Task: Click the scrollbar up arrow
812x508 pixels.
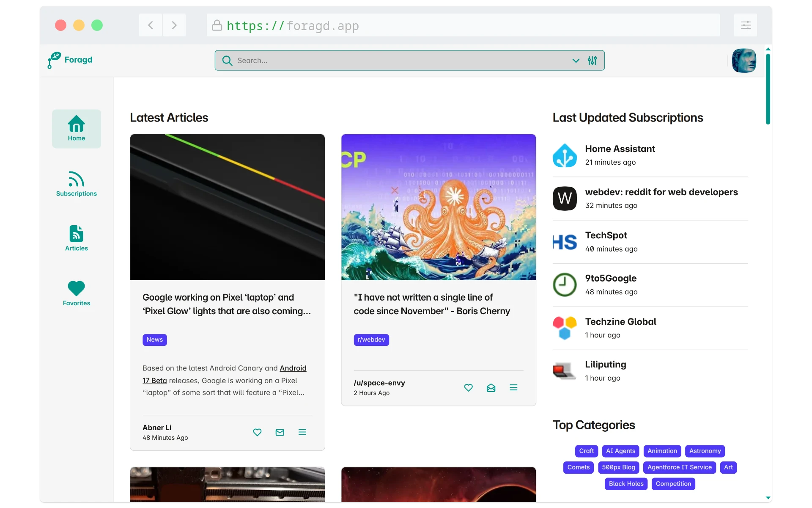Action: point(768,49)
